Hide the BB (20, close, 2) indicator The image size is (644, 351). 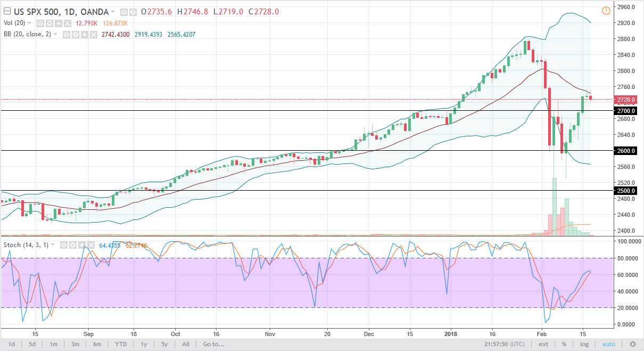coord(67,34)
